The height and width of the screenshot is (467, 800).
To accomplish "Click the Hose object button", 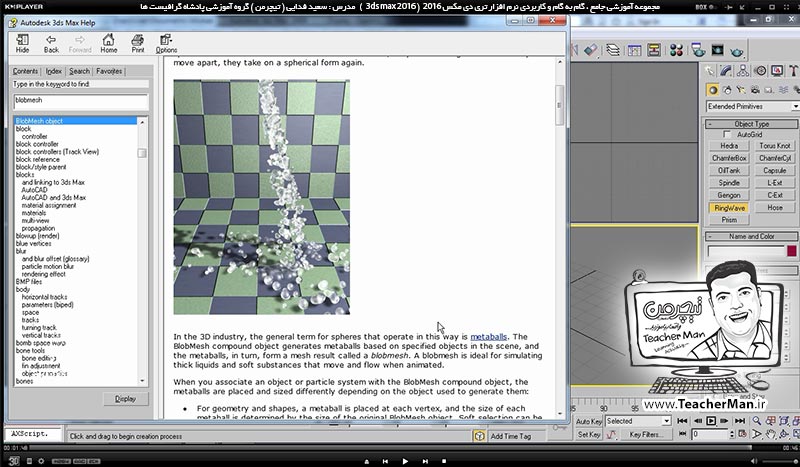I will (774, 208).
